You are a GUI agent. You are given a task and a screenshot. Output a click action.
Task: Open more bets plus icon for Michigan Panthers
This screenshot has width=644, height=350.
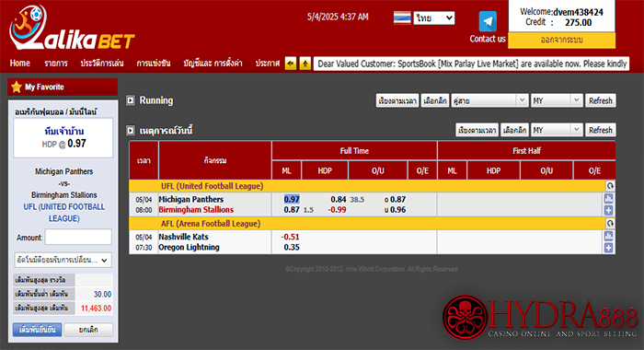pyautogui.click(x=609, y=210)
